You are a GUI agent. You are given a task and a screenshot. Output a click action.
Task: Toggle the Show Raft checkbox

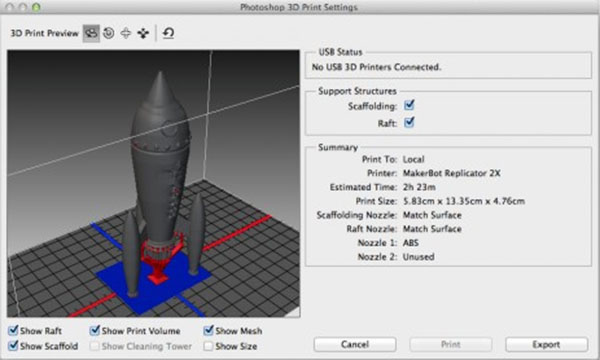tap(13, 330)
